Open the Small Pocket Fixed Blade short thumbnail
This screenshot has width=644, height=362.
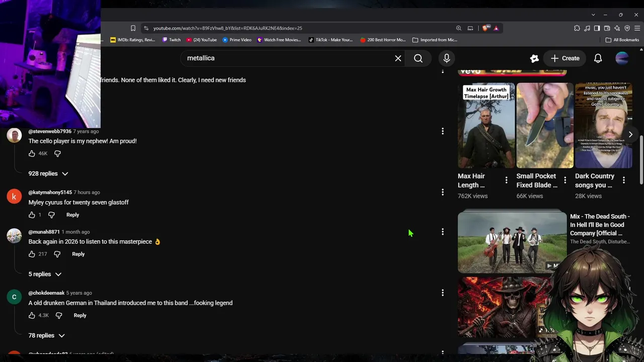[545, 125]
